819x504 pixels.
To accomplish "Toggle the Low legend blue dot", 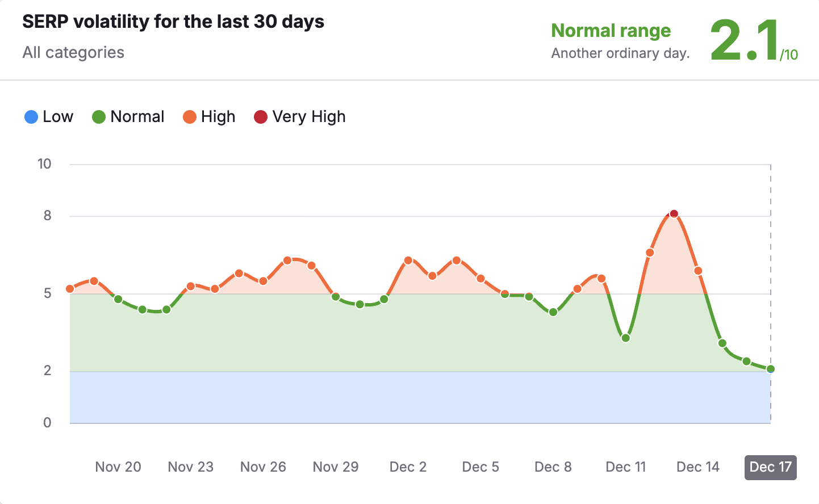I will (31, 117).
